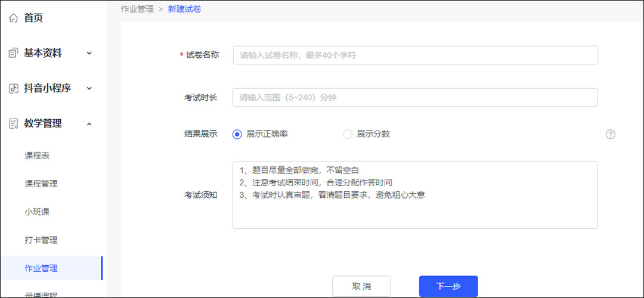This screenshot has height=298, width=644.
Task: Go to 作业管理 via the breadcrumb
Action: (x=137, y=9)
